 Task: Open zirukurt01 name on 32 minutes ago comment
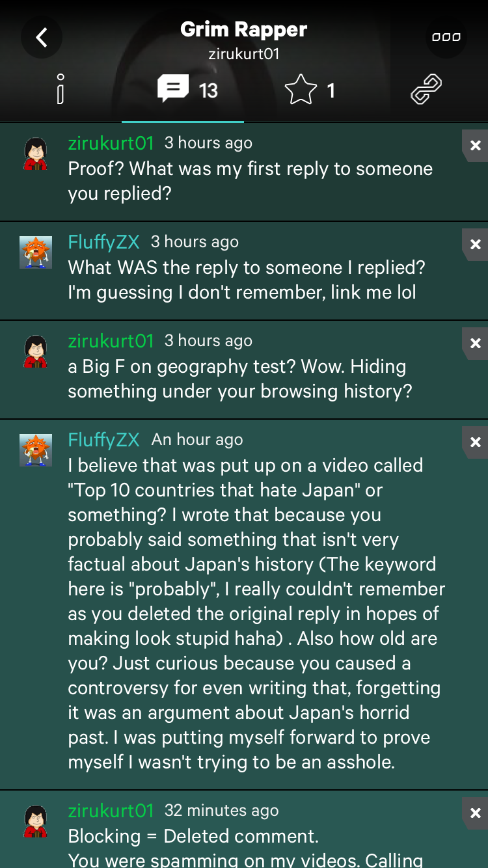pos(111,810)
